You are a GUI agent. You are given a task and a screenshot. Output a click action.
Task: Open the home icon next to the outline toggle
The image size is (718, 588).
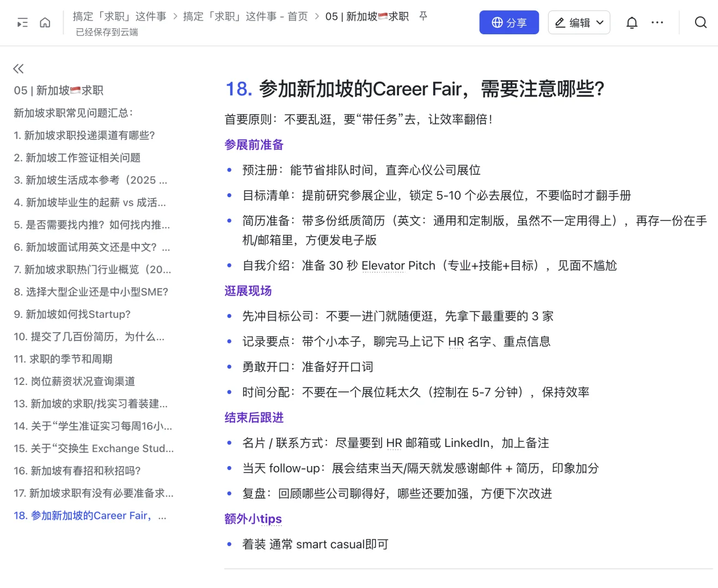pos(45,22)
